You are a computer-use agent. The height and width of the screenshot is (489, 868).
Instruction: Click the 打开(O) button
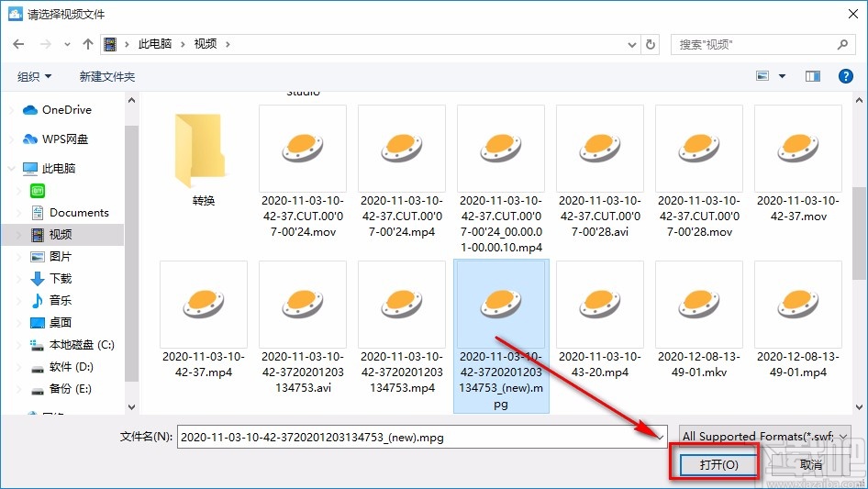(718, 464)
